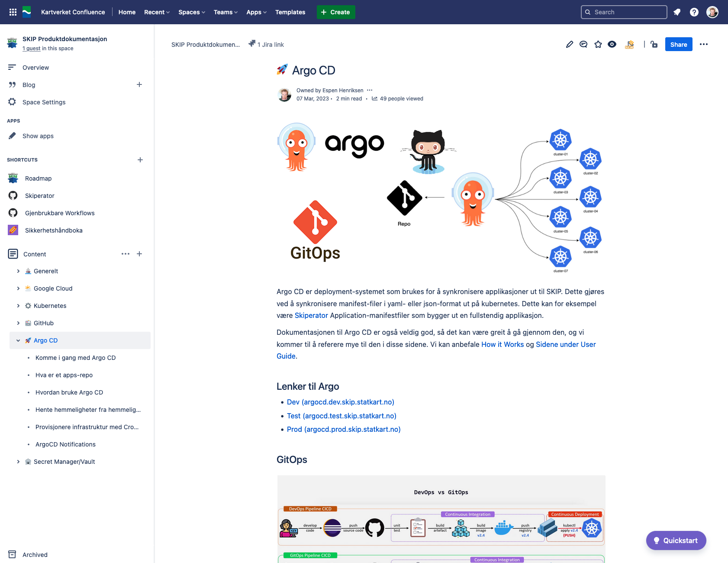728x563 pixels.
Task: Go to Templates
Action: click(290, 12)
